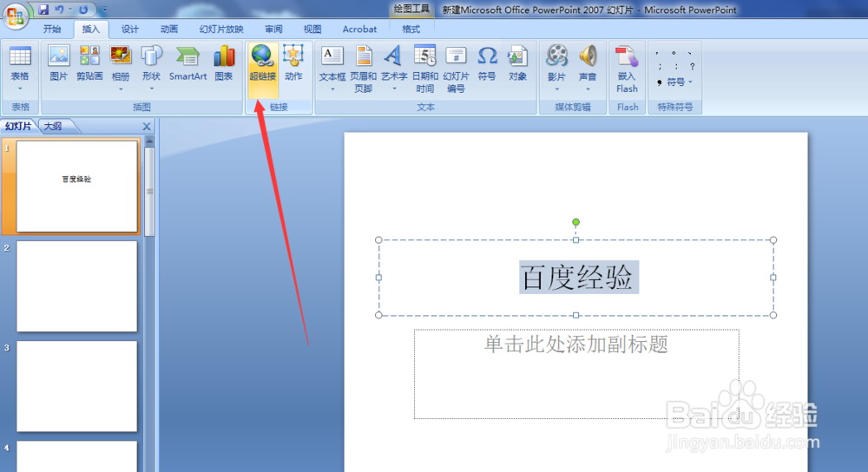The height and width of the screenshot is (472, 868).
Task: Insert the question mark special symbol
Action: (x=692, y=67)
